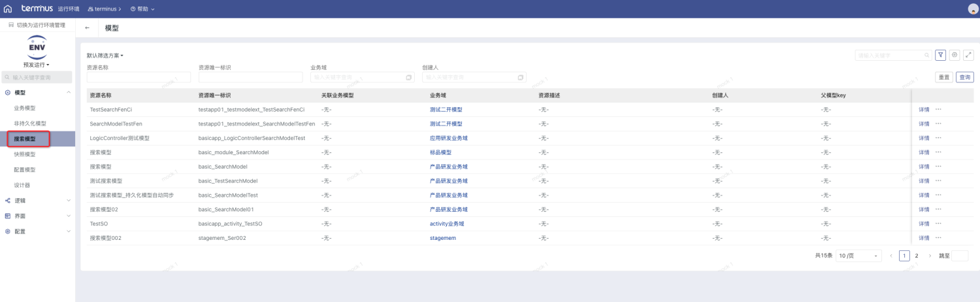Open the terminus project breadcrumb

coord(104,9)
